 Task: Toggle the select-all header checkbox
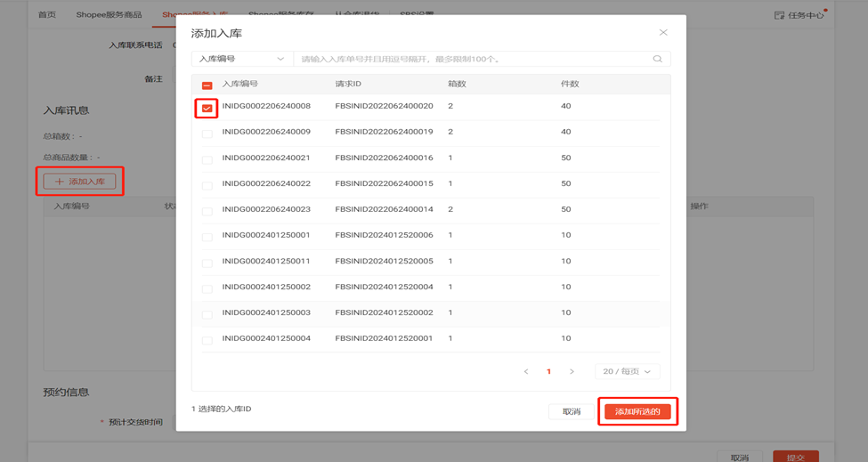(x=207, y=85)
